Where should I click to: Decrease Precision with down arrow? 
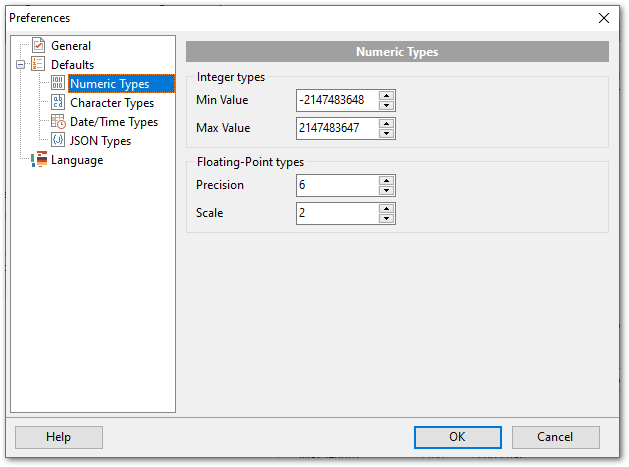[x=386, y=191]
